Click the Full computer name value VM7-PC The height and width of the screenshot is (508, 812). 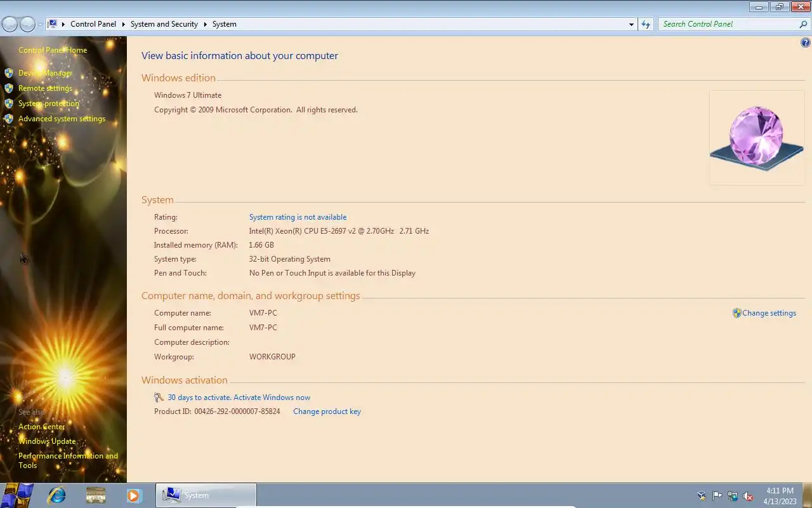[x=263, y=328]
